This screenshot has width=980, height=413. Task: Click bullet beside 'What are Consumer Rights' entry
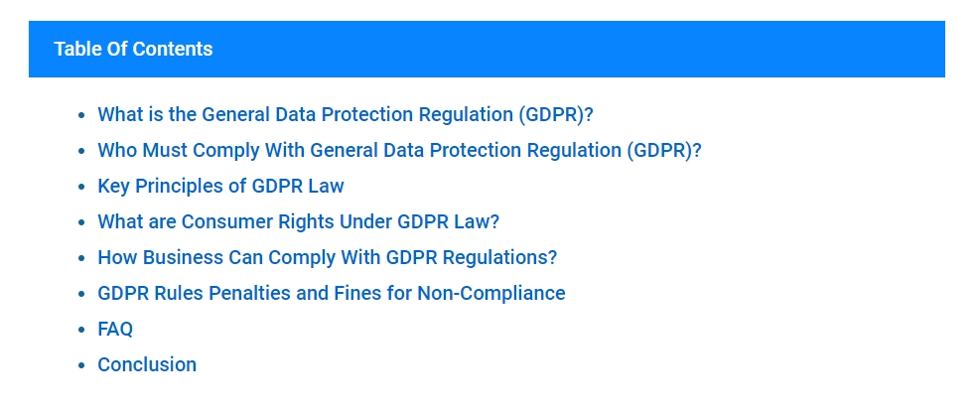tap(81, 222)
